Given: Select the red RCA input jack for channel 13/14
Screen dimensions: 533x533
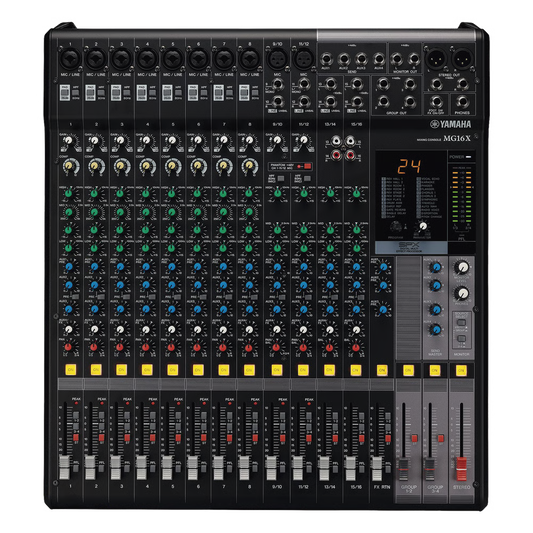Looking at the screenshot, I should click(x=336, y=155).
